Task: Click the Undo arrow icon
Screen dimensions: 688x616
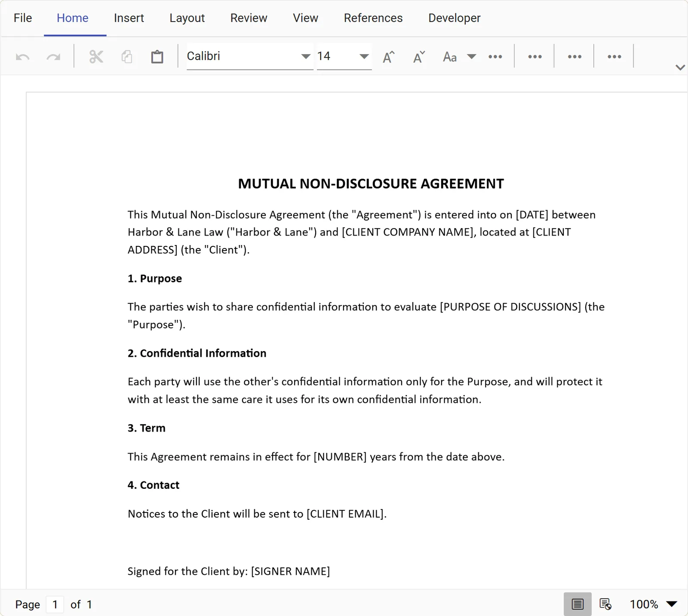Action: pyautogui.click(x=23, y=57)
